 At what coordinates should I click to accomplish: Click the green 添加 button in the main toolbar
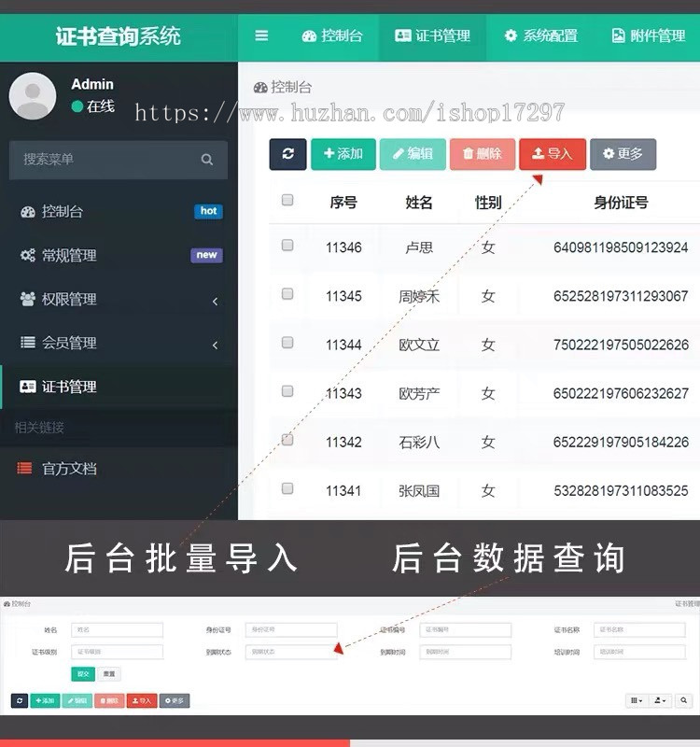[x=343, y=154]
